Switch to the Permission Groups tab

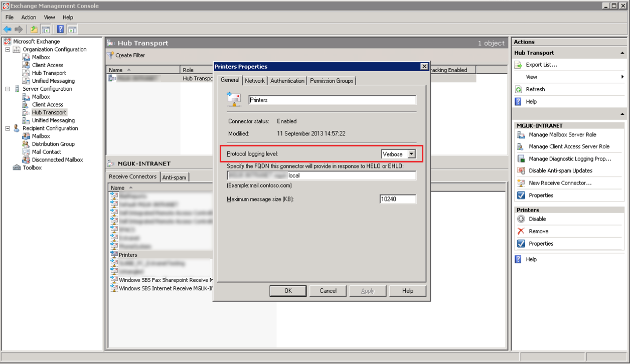[332, 81]
